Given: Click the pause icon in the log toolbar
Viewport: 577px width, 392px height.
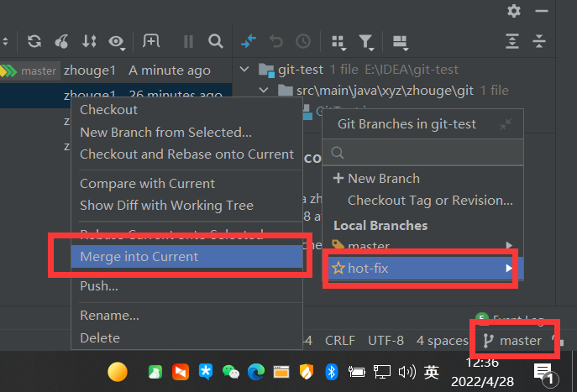Looking at the screenshot, I should pyautogui.click(x=188, y=42).
